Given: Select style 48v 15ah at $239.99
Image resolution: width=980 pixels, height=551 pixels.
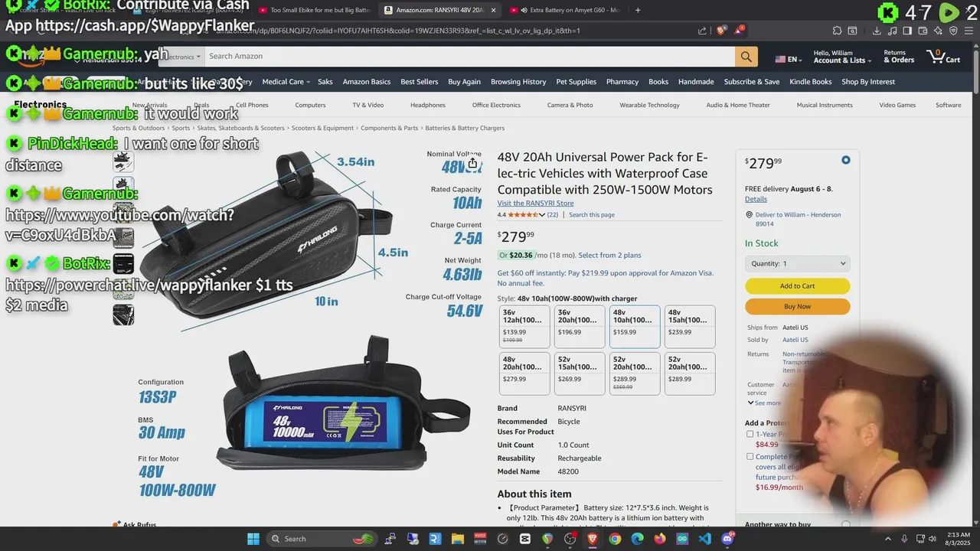Looking at the screenshot, I should click(690, 327).
